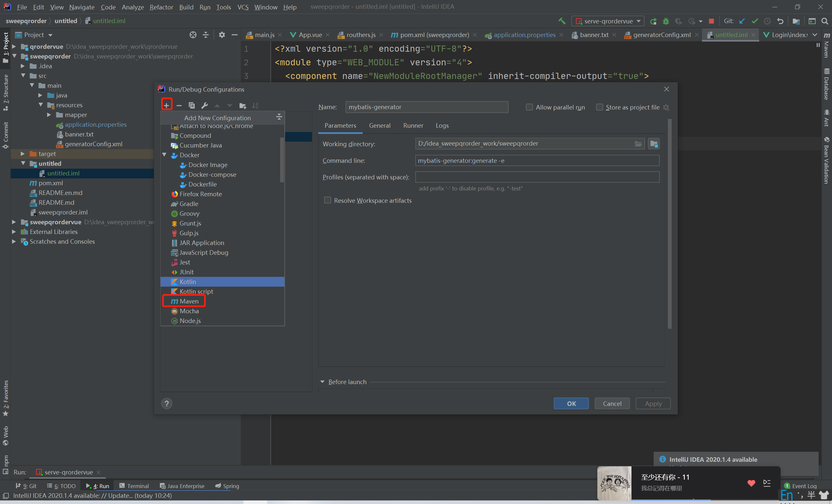The height and width of the screenshot is (504, 832).
Task: Enable Allow parallel run checkbox
Action: pyautogui.click(x=529, y=107)
